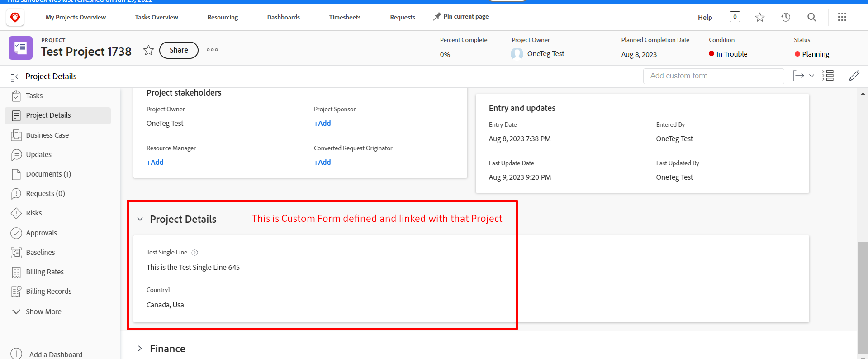
Task: Click +Add under Project Sponsor
Action: pos(322,124)
